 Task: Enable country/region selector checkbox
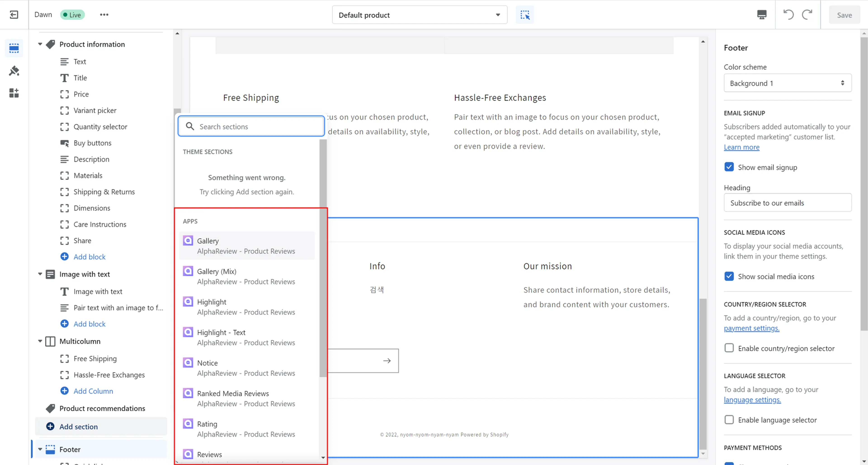click(729, 348)
